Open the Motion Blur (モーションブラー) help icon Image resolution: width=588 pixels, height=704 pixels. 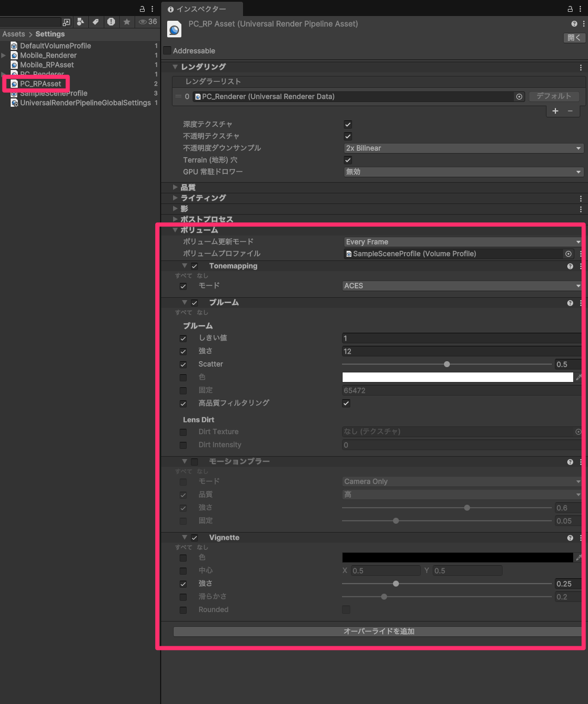click(x=570, y=462)
